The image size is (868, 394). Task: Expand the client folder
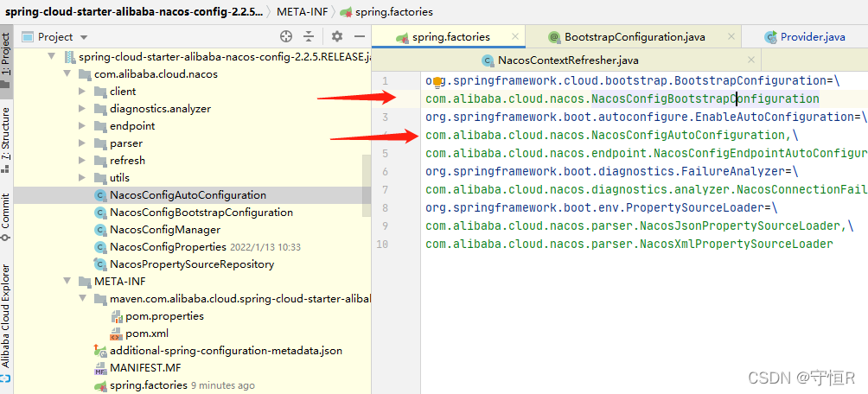pos(82,92)
